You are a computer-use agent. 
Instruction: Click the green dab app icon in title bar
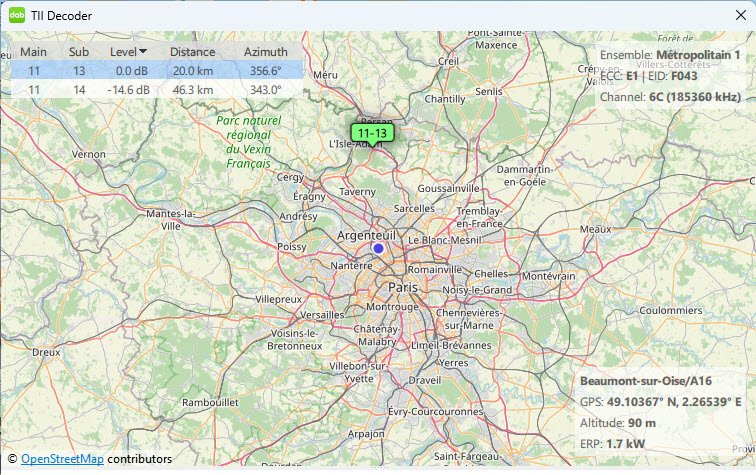coord(17,15)
